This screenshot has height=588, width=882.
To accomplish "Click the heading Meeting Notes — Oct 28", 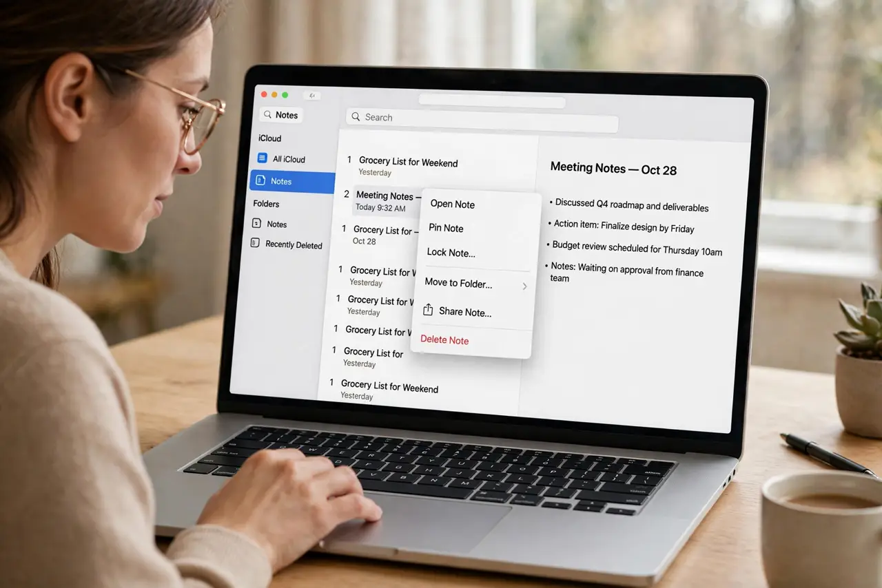I will [x=613, y=169].
